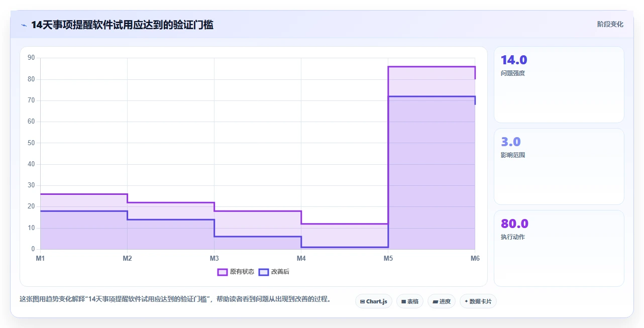Click the 阶段变化 label in header
The height and width of the screenshot is (328, 644).
[610, 24]
